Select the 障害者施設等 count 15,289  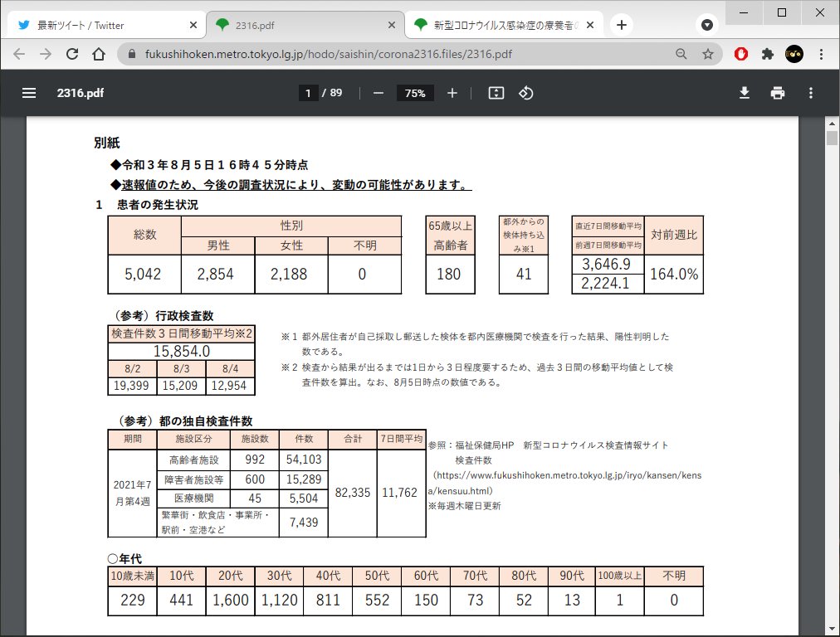[304, 479]
